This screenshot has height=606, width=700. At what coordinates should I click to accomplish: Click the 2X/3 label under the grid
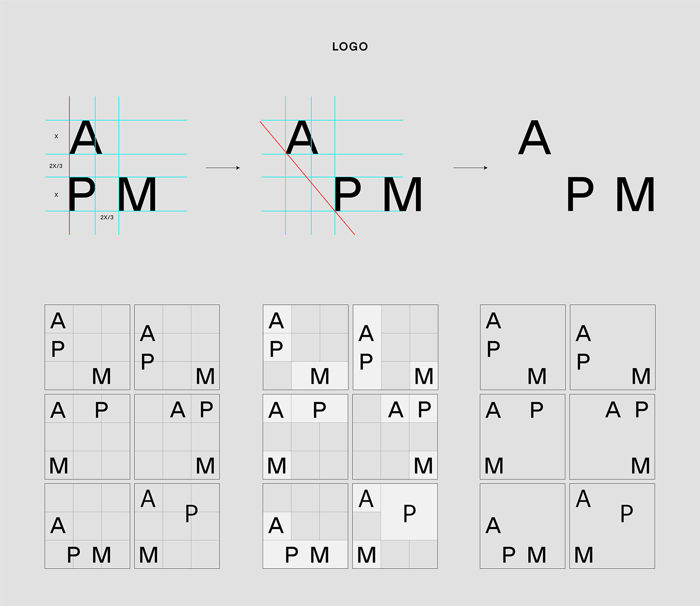(x=107, y=217)
